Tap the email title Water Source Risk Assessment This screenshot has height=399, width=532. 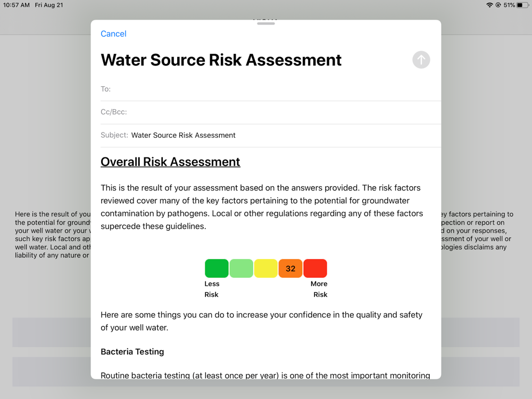pyautogui.click(x=221, y=60)
